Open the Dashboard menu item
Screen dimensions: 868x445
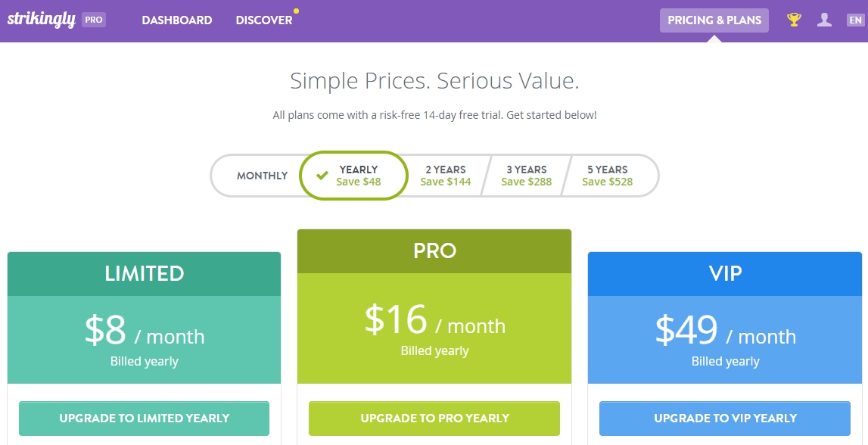177,20
